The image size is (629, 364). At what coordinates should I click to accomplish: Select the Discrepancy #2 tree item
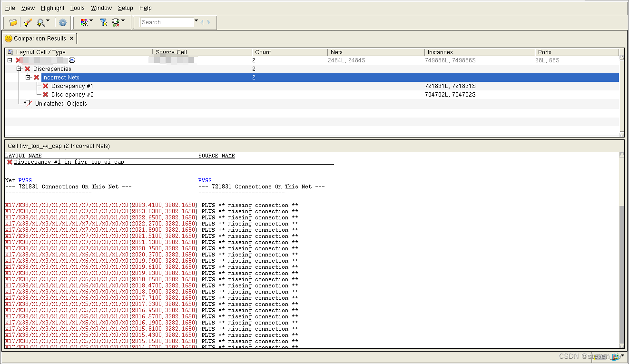pos(72,95)
